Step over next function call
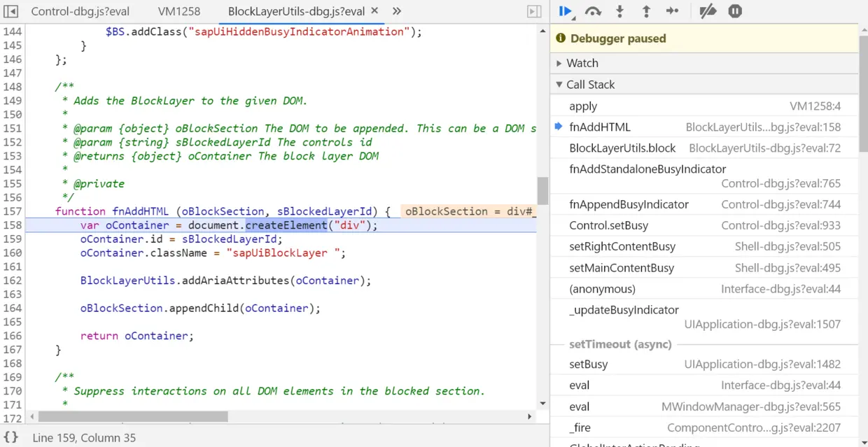This screenshot has width=868, height=447. [x=593, y=11]
